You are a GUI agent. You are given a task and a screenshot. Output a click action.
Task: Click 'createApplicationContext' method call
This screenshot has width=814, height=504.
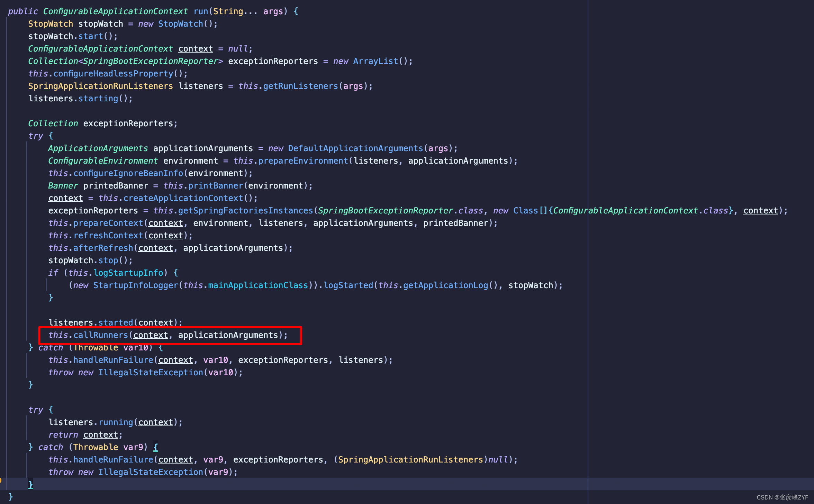[x=183, y=198]
